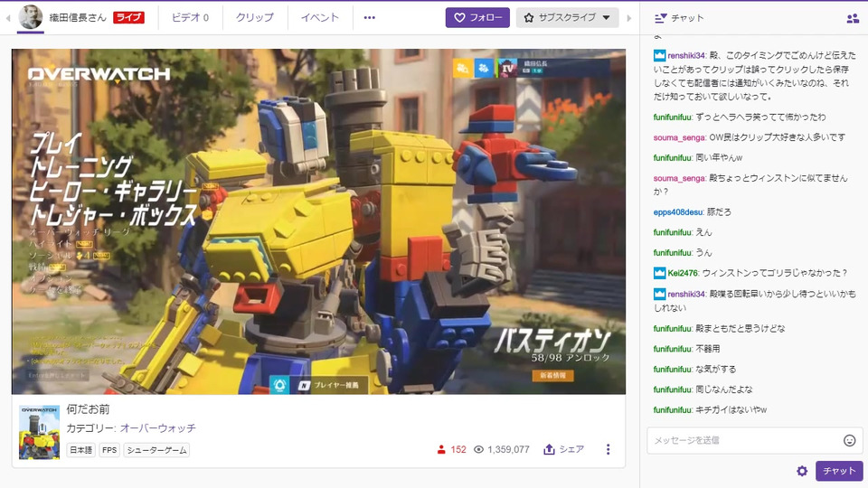Open funifunifuu username on the キチガイはないやw message
The width and height of the screenshot is (868, 488).
[x=673, y=409]
